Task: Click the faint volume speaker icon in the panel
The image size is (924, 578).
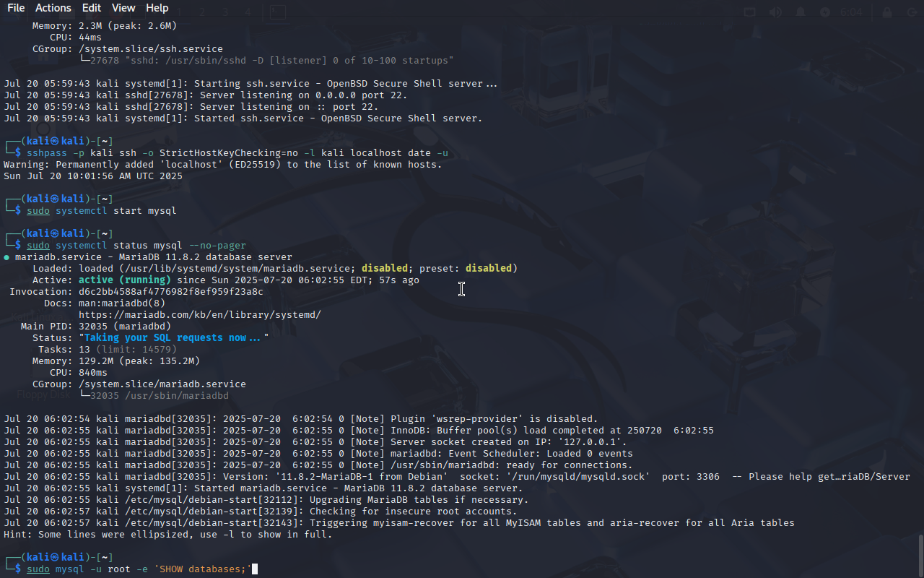Action: [775, 12]
